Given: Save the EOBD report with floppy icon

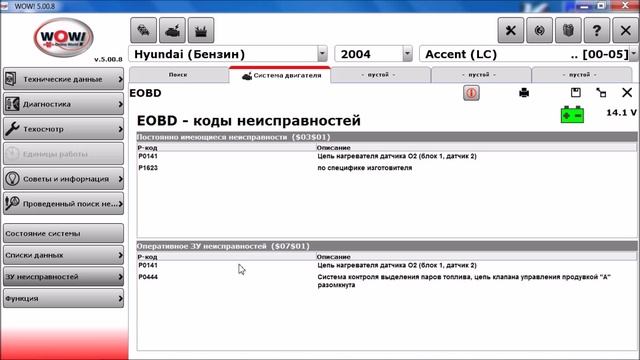Looking at the screenshot, I should pyautogui.click(x=576, y=93).
